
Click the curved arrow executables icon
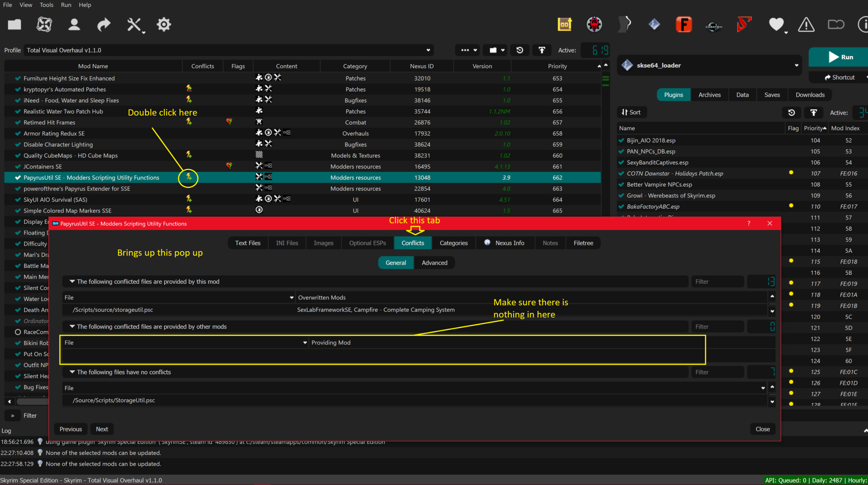pos(104,24)
